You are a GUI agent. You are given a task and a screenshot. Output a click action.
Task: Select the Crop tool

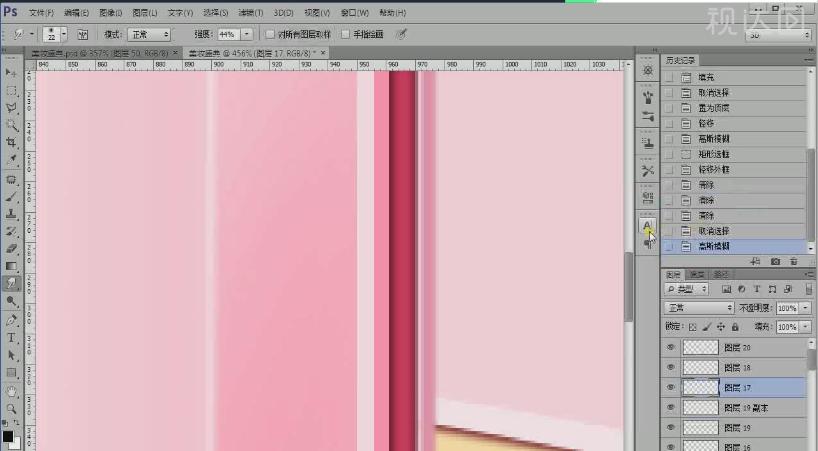[x=11, y=142]
